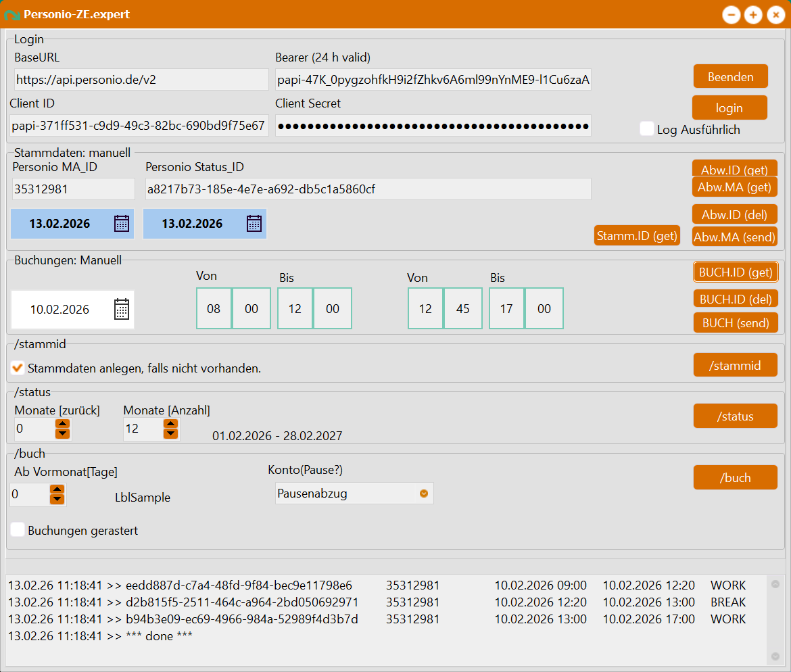Click the BUCH (send) button
Screen dimensions: 791x672
point(735,323)
